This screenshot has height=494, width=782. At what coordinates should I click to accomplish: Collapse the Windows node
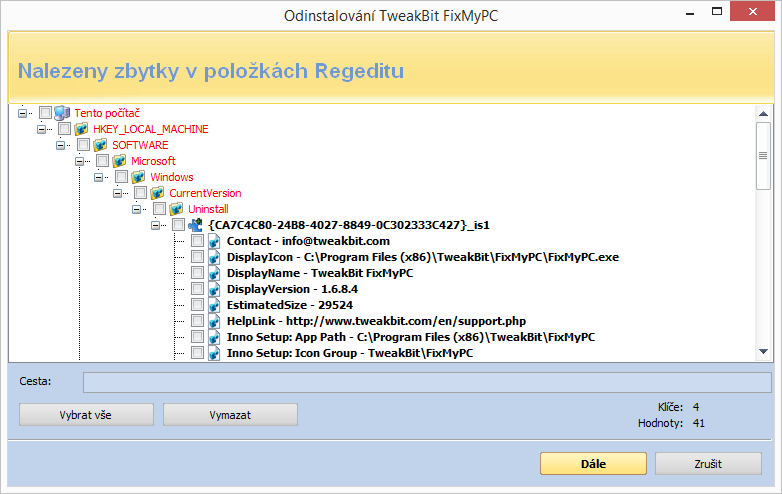98,177
